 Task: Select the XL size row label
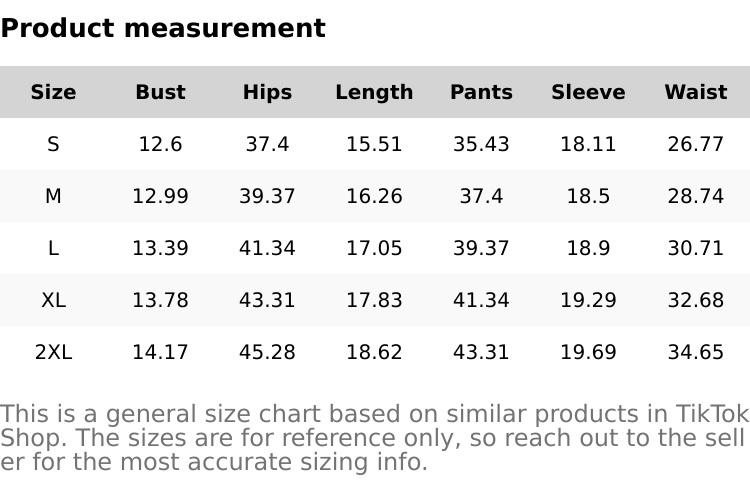point(53,300)
